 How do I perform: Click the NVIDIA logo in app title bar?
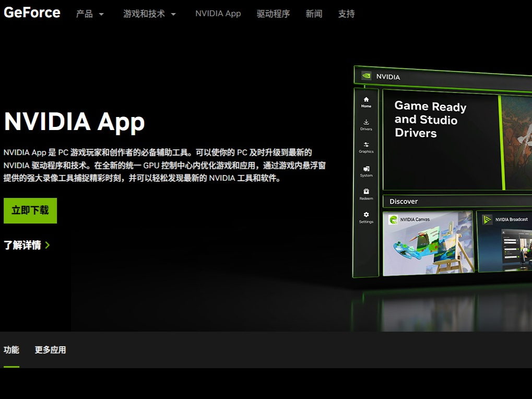coord(367,76)
